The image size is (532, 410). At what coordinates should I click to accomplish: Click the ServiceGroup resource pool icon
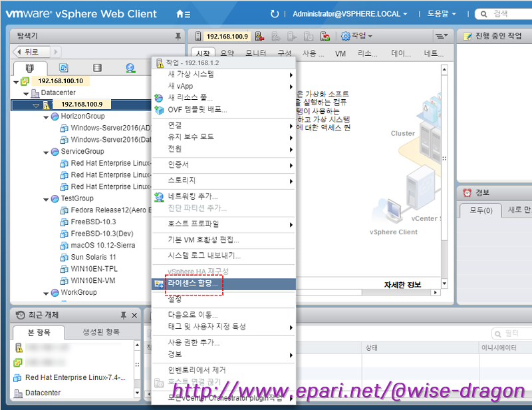coord(55,152)
